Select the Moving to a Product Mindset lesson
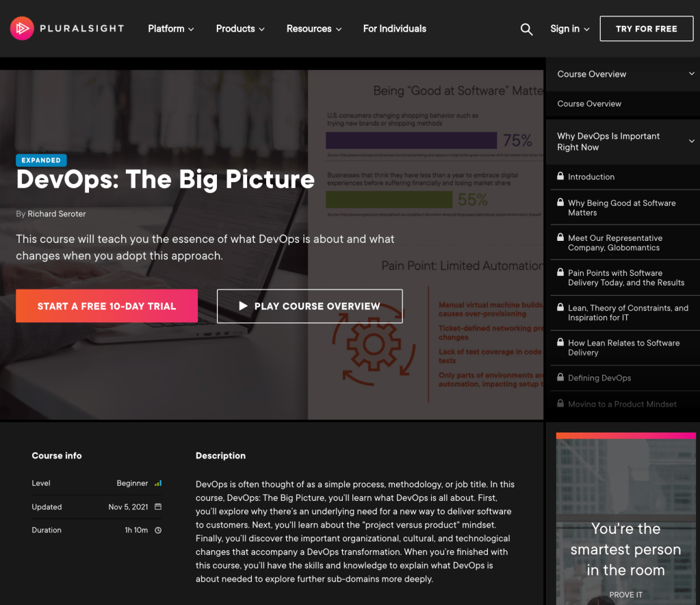The width and height of the screenshot is (700, 605). coord(624,404)
